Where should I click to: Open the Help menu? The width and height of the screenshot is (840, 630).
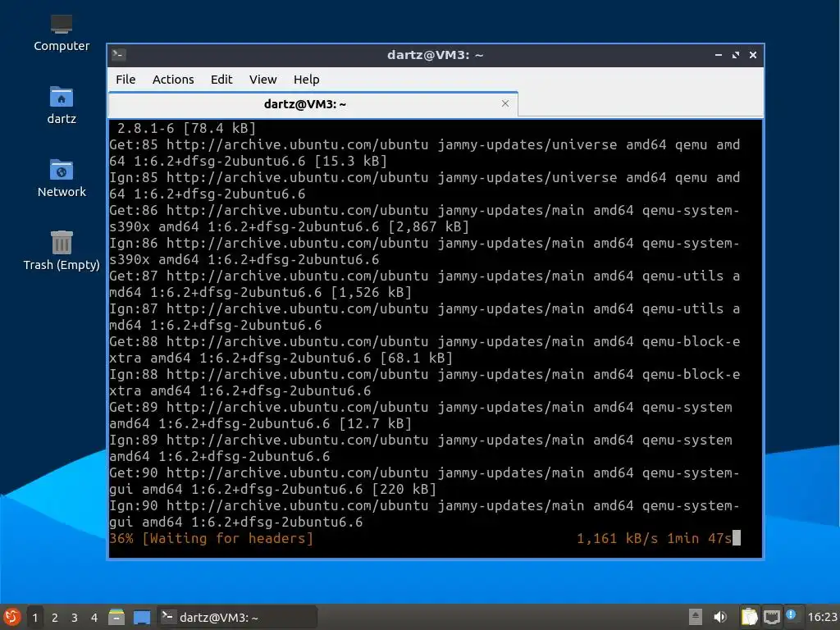pos(307,80)
